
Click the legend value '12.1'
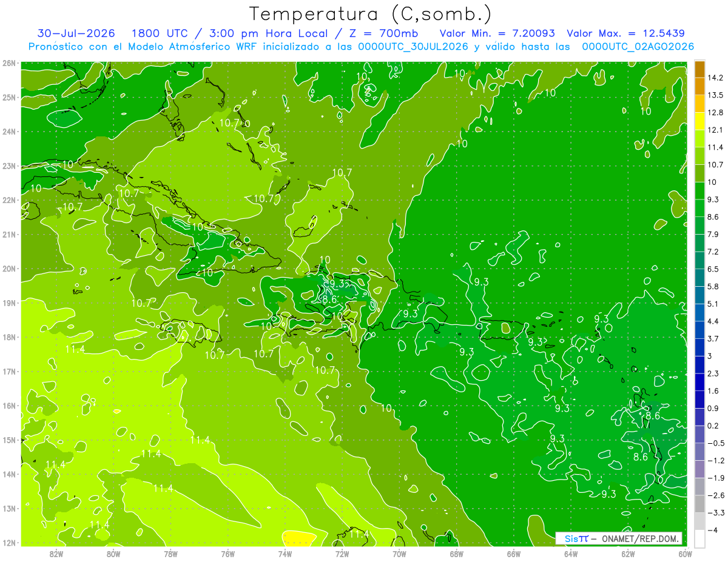[715, 130]
